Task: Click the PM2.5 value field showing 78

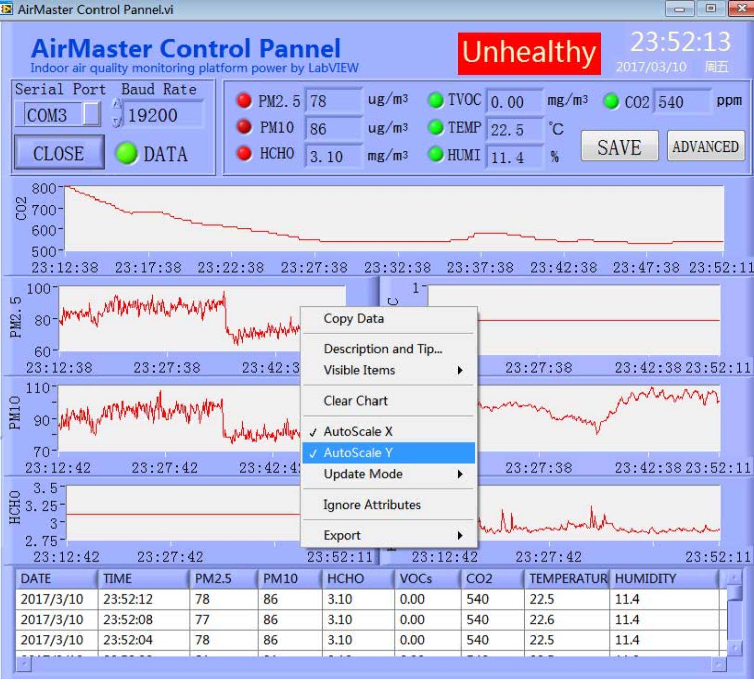Action: [x=334, y=101]
